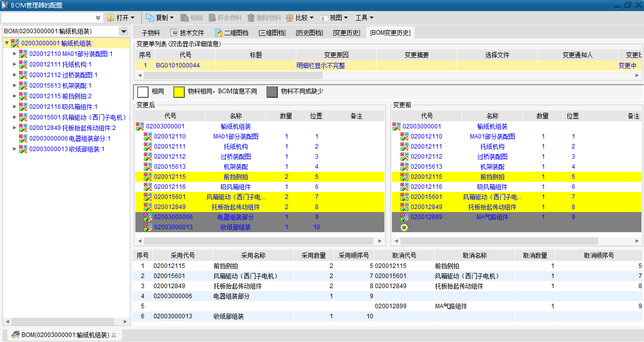
Task: Collapse the 02003000001 输纸机组装 root node
Action: pyautogui.click(x=7, y=43)
